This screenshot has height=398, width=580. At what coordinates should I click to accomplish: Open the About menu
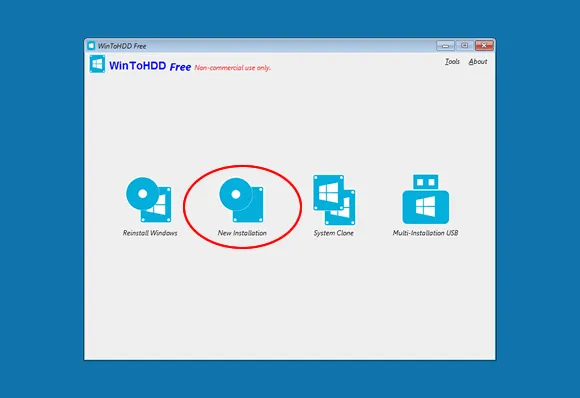(x=478, y=62)
